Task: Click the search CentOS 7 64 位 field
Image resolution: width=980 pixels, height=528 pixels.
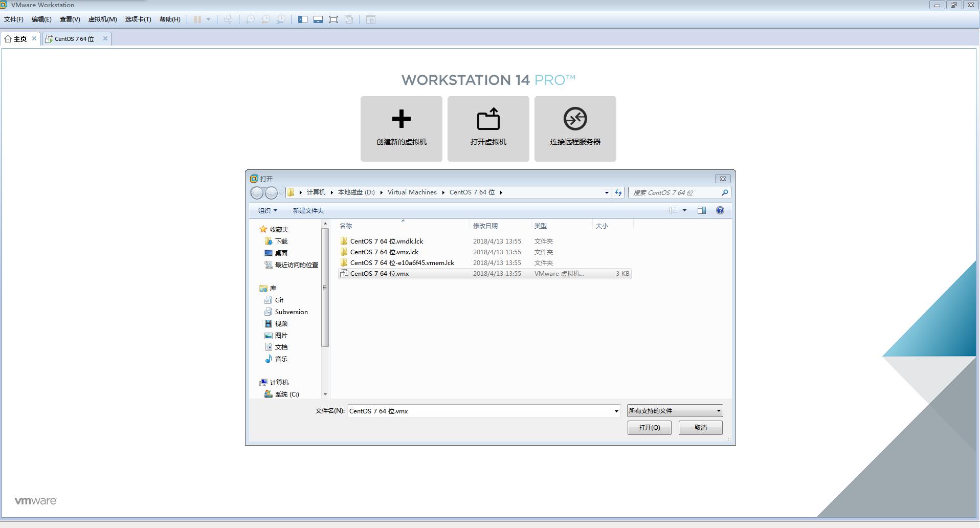Action: [x=679, y=193]
